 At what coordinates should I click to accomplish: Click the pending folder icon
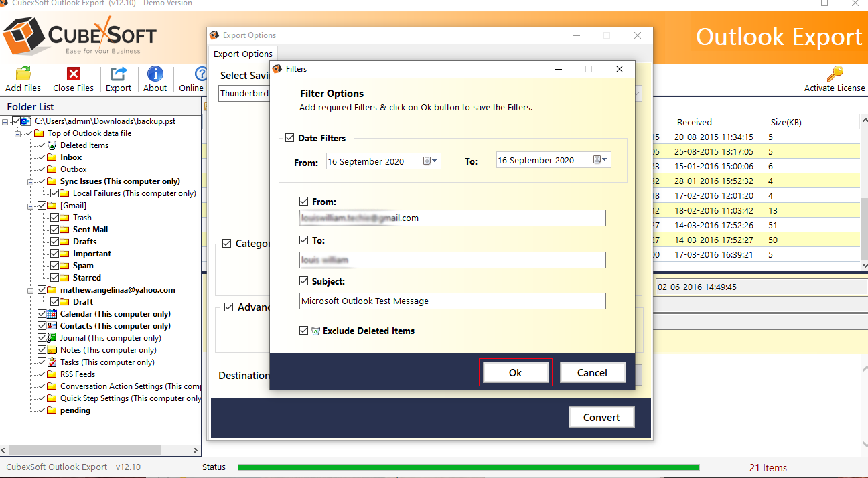pyautogui.click(x=52, y=410)
